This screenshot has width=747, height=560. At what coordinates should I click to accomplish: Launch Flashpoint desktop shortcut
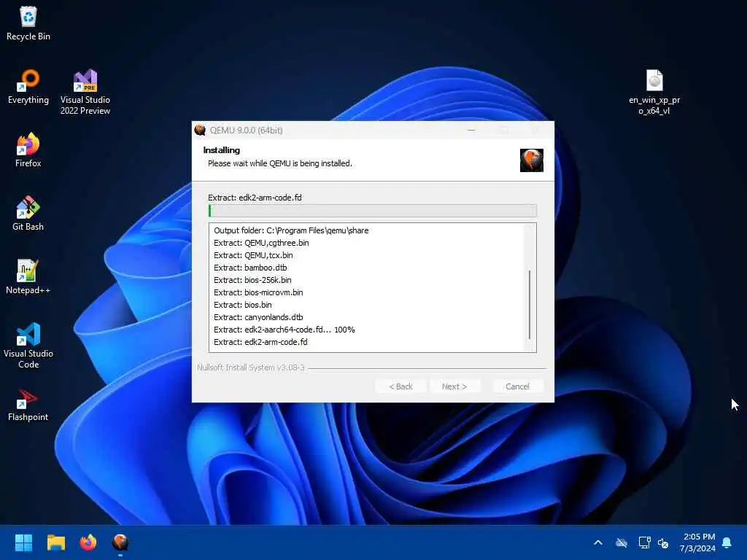(28, 404)
